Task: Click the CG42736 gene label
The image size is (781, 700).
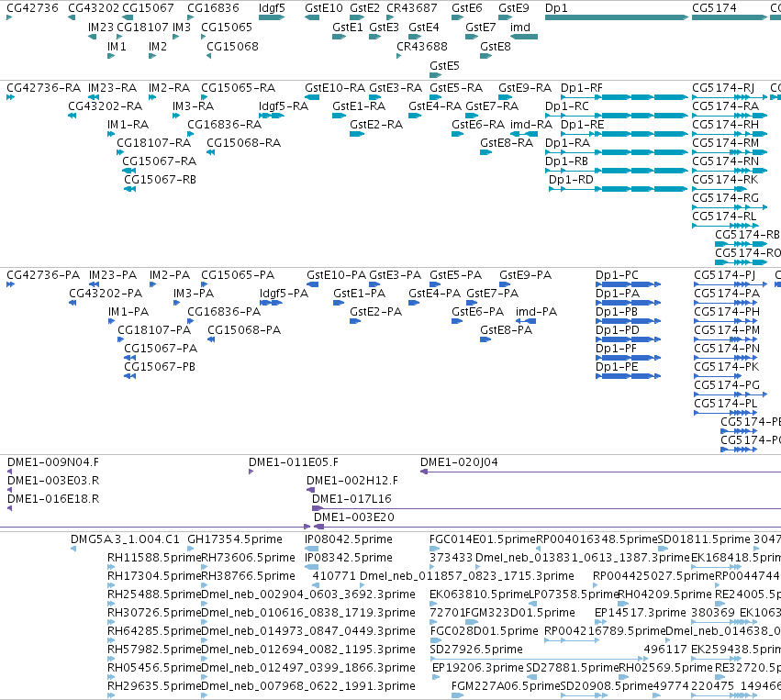Action: click(32, 8)
